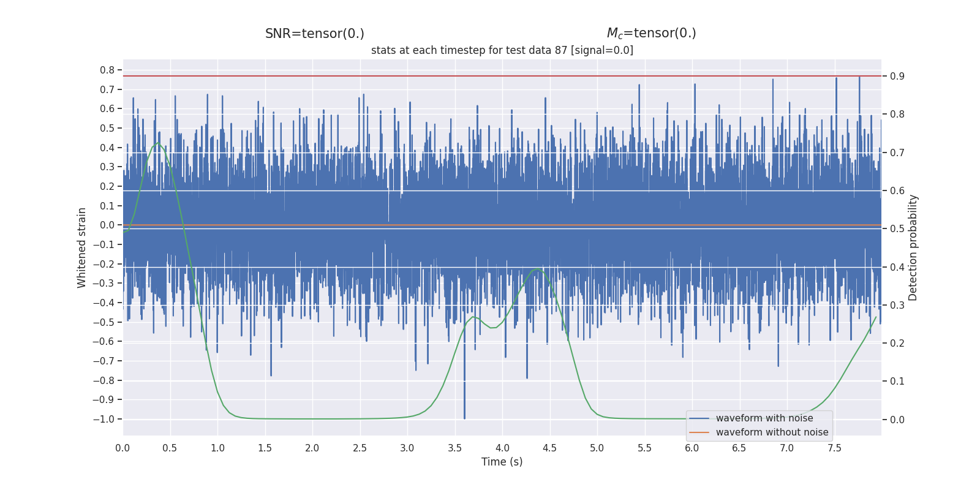Click the 0.5 tick on detection probability axis
This screenshot has height=490, width=980.
[x=897, y=229]
